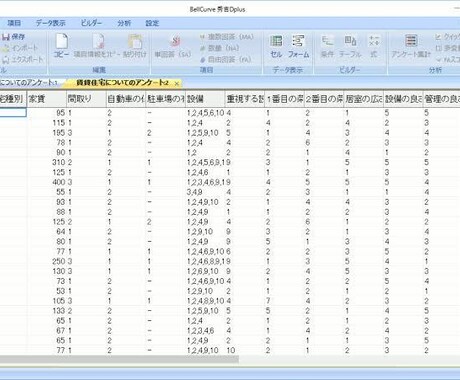The image size is (460, 380).
Task: Select 自由回答 (FA) item type
Action: click(x=225, y=60)
